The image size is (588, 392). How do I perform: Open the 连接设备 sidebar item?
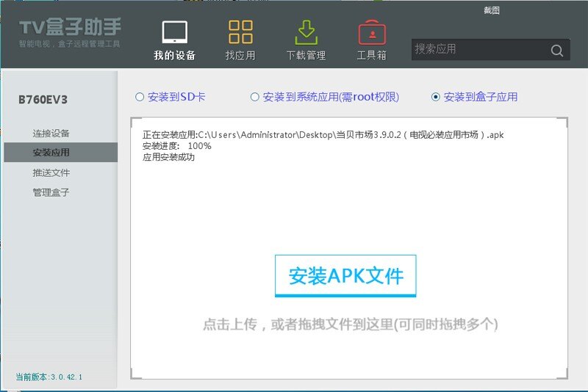(51, 134)
